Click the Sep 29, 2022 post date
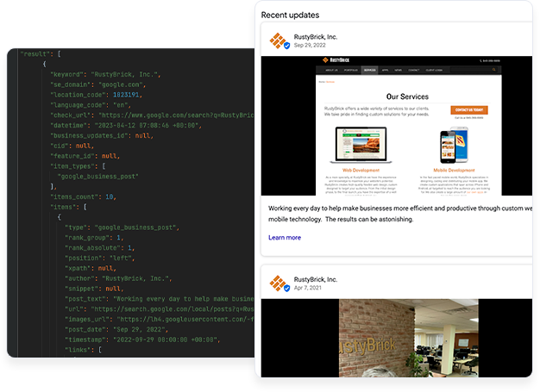 coord(310,45)
